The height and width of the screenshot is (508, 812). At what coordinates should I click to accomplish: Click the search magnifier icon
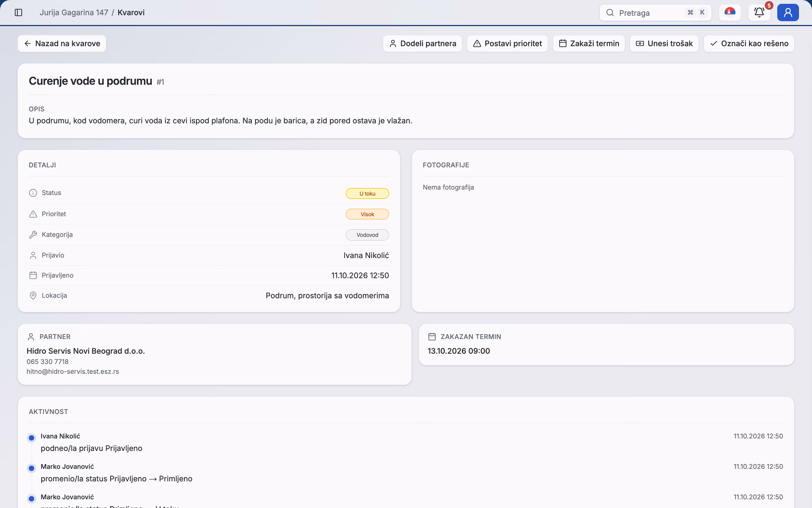coord(610,13)
